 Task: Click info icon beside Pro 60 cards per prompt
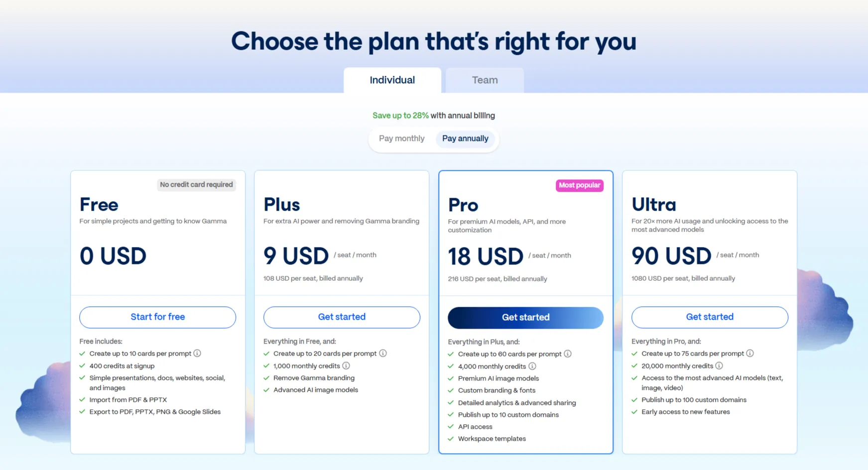(x=568, y=354)
